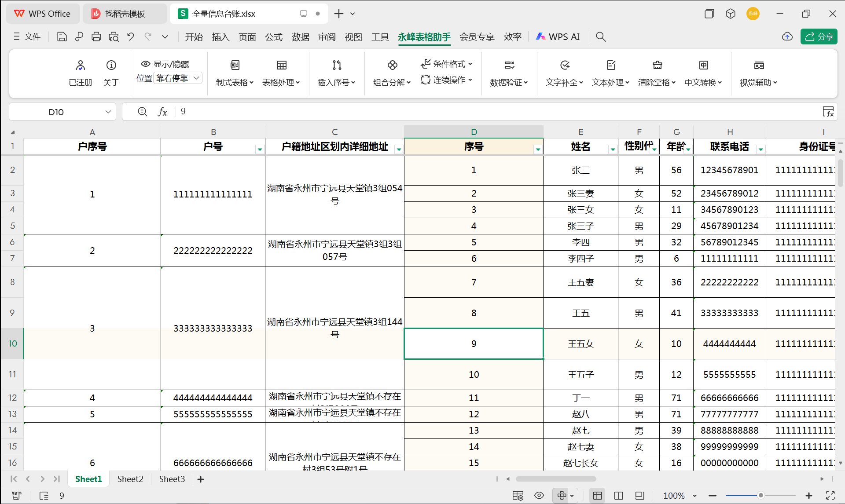This screenshot has width=845, height=504.
Task: Select the 清除空格 tool
Action: click(x=657, y=73)
